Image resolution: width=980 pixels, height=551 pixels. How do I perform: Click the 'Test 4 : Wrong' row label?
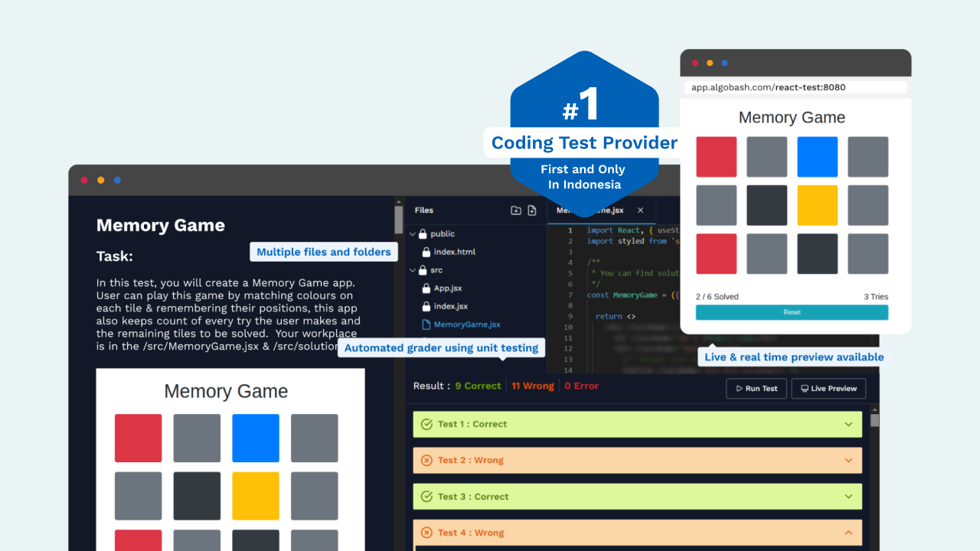[x=471, y=533]
